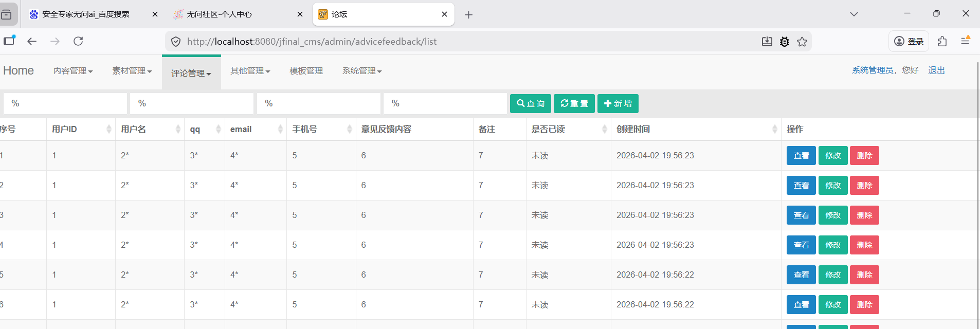The height and width of the screenshot is (329, 980).
Task: Close the 论坛 tab
Action: pyautogui.click(x=445, y=14)
